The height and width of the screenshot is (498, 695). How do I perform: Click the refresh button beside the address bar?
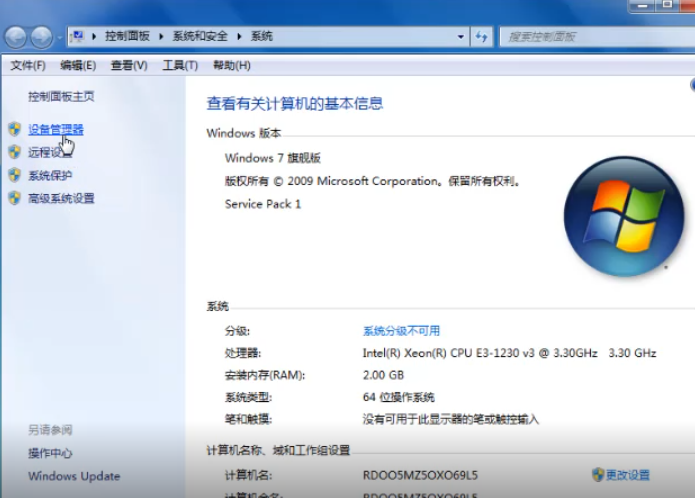(x=482, y=37)
